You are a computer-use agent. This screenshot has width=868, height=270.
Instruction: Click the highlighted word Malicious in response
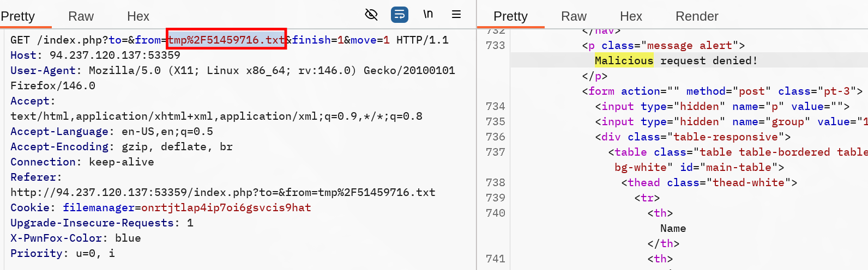pyautogui.click(x=624, y=60)
